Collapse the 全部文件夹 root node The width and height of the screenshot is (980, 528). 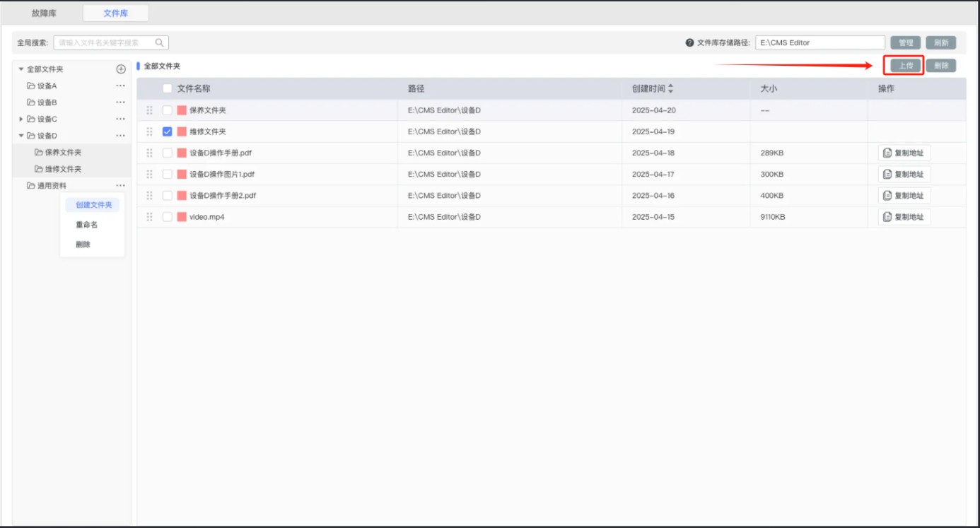21,69
